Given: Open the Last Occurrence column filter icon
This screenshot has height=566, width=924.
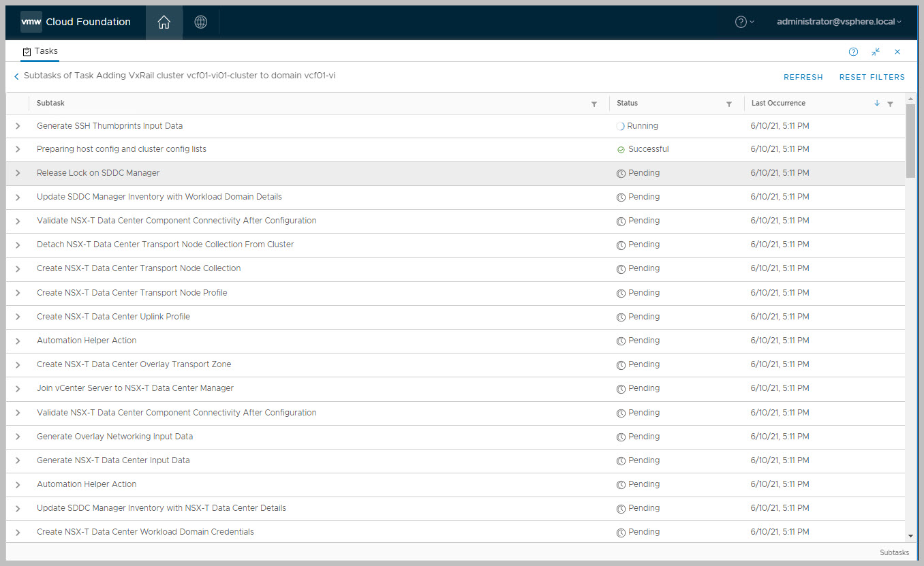Looking at the screenshot, I should pyautogui.click(x=890, y=104).
